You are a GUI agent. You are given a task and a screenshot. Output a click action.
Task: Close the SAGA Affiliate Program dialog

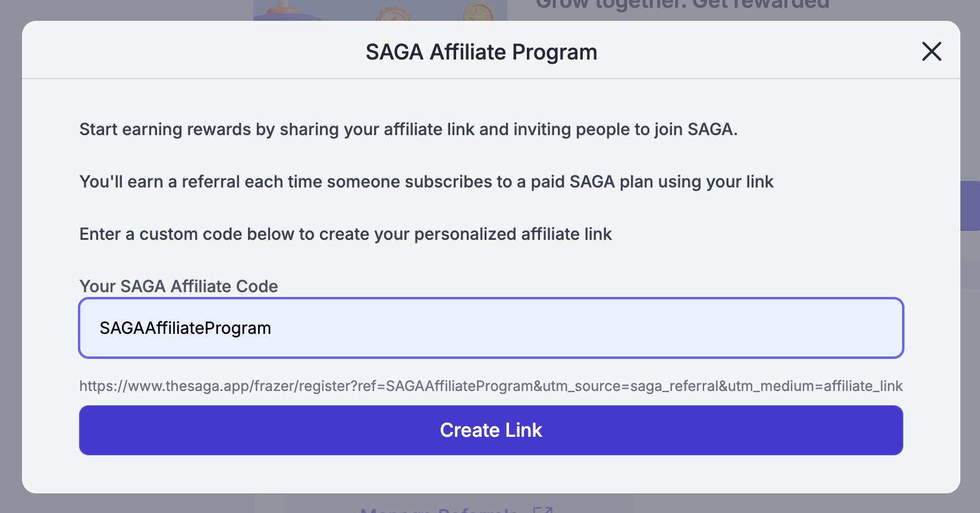point(931,51)
